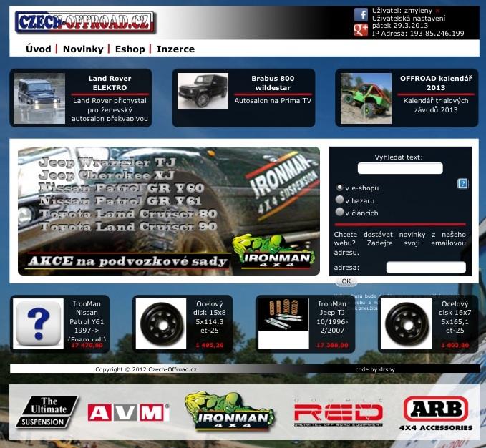Viewport: 486px width, 448px height.
Task: Click the 'Ocelový disk 15x8' wheel image
Action: 161,323
